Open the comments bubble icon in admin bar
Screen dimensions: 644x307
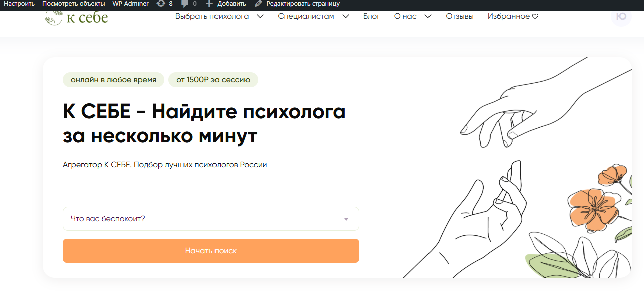185,4
